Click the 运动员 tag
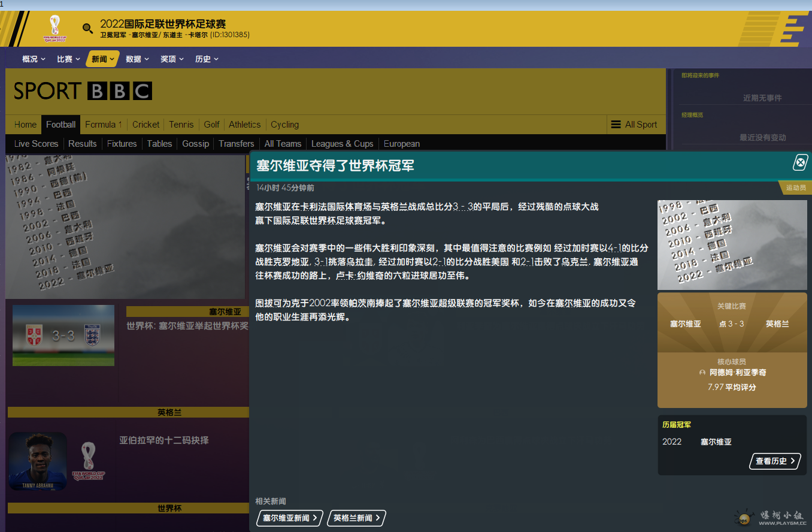 click(795, 188)
